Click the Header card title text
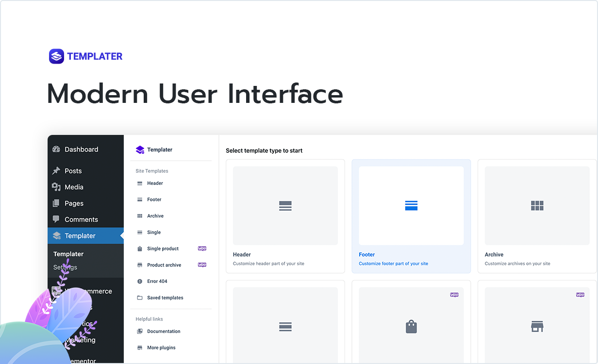Viewport: 598px width, 364px height. [242, 255]
